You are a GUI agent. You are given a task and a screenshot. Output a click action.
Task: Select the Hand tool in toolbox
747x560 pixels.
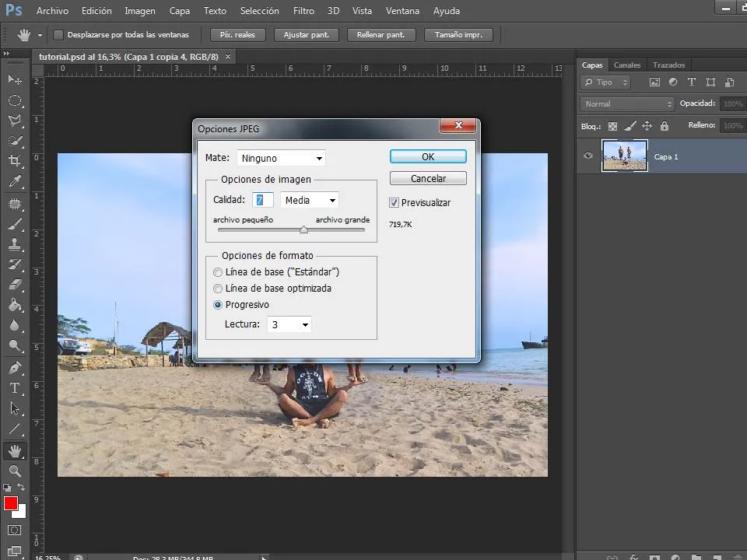[x=15, y=450]
